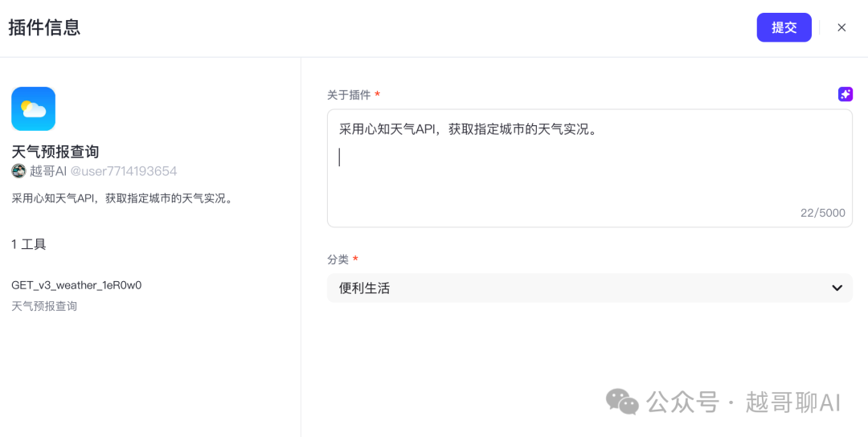This screenshot has width=868, height=437.
Task: Click the AI auto-generate description sparkle icon
Action: [x=845, y=94]
